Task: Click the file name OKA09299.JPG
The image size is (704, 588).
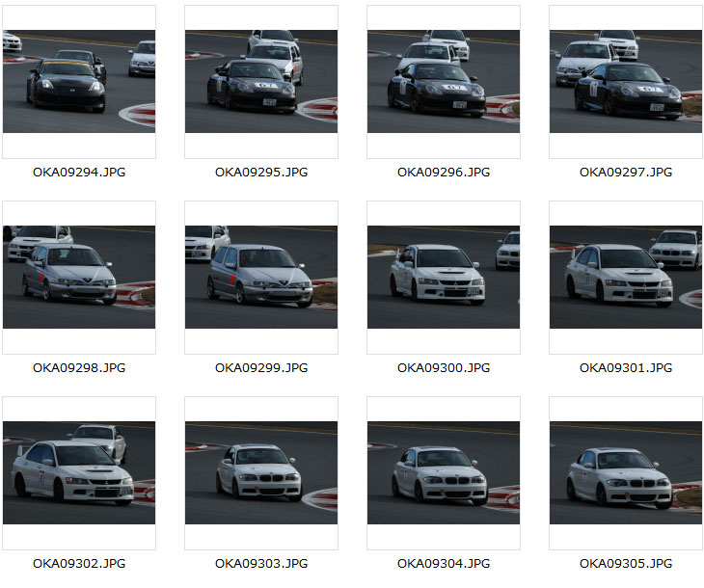Action: (261, 368)
